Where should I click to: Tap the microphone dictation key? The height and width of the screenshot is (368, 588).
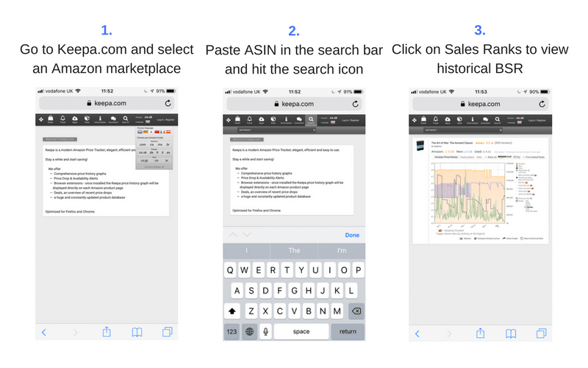pyautogui.click(x=265, y=331)
